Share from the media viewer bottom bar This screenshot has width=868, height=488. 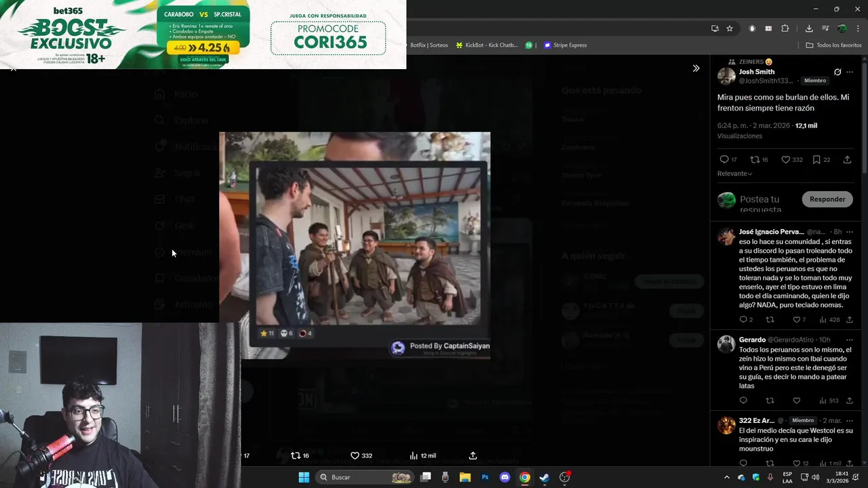point(473,455)
